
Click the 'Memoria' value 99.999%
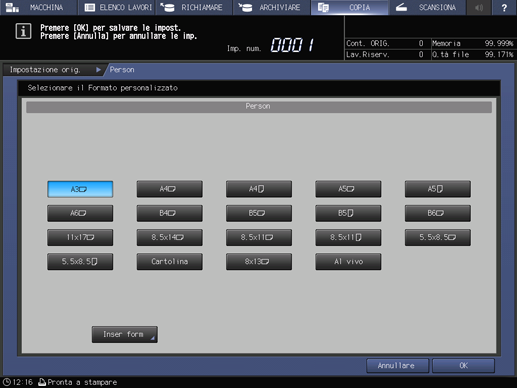point(499,43)
